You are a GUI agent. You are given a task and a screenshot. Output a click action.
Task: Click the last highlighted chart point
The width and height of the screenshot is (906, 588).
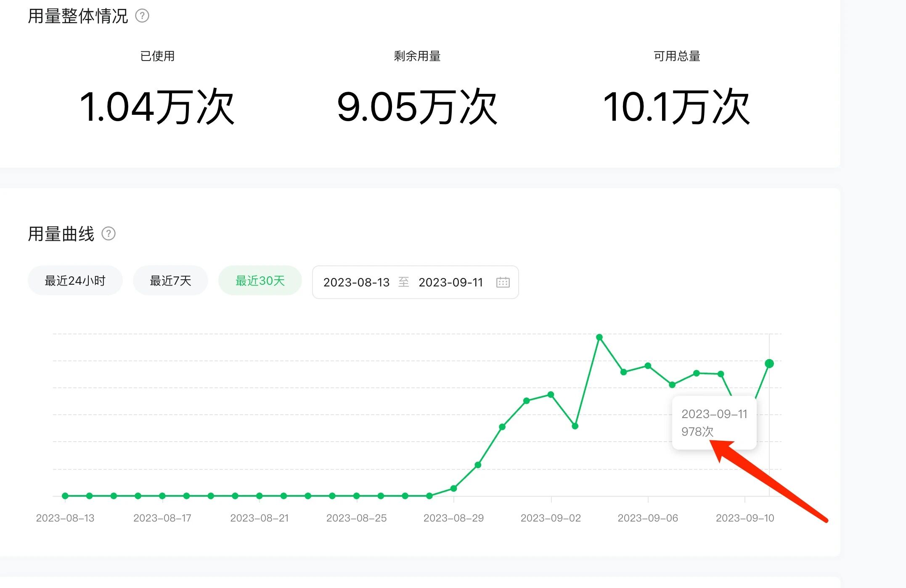coord(769,364)
